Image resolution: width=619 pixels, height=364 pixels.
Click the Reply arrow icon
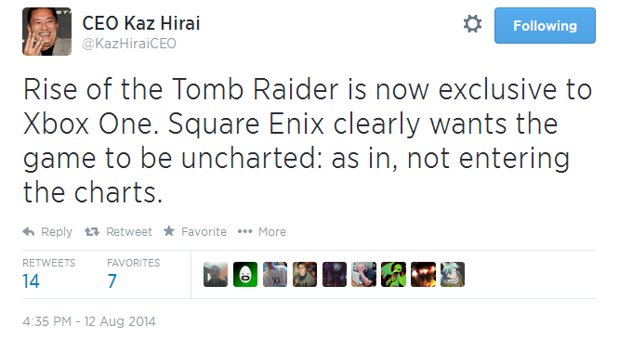coord(29,231)
